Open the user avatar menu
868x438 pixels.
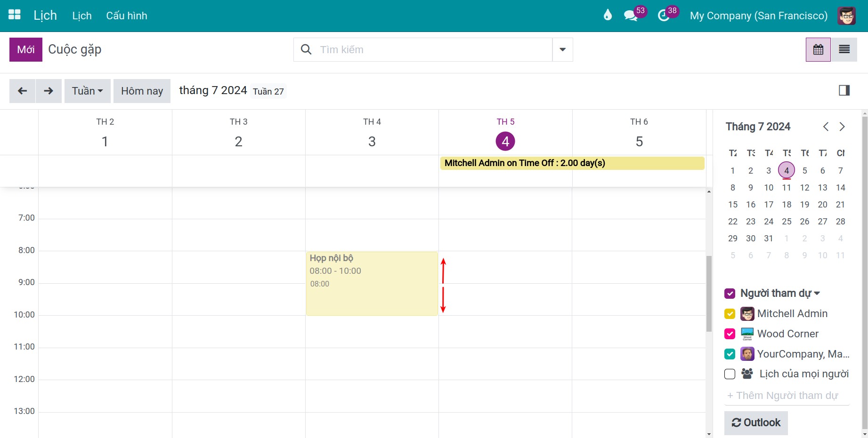pyautogui.click(x=846, y=16)
